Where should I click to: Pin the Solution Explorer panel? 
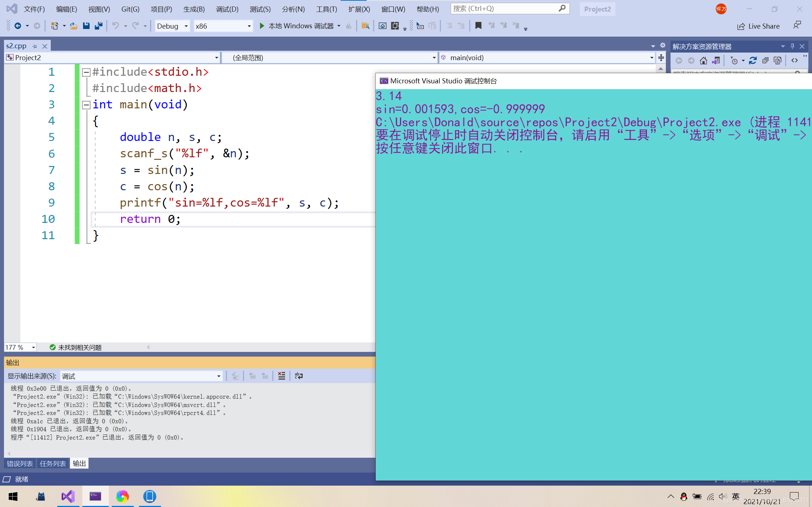tap(792, 46)
